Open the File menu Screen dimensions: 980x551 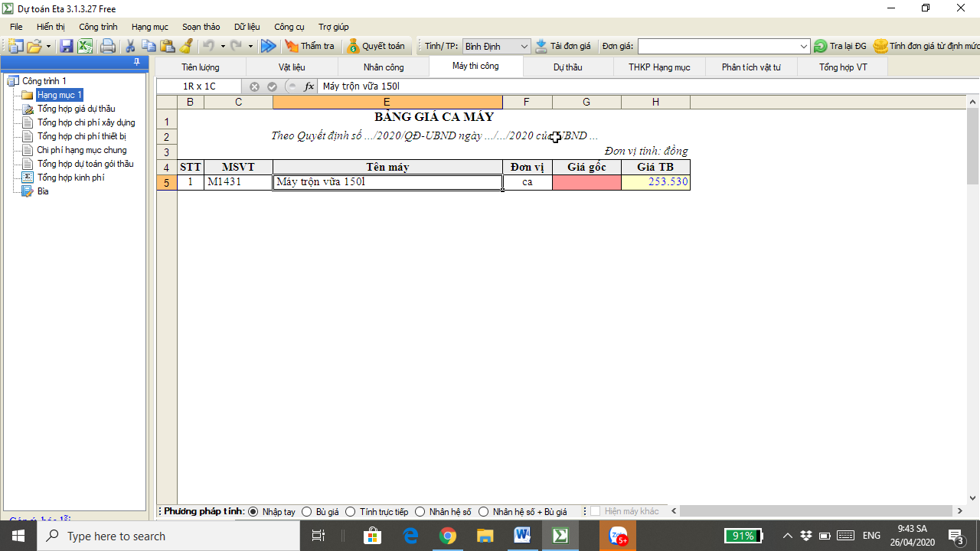tap(16, 27)
